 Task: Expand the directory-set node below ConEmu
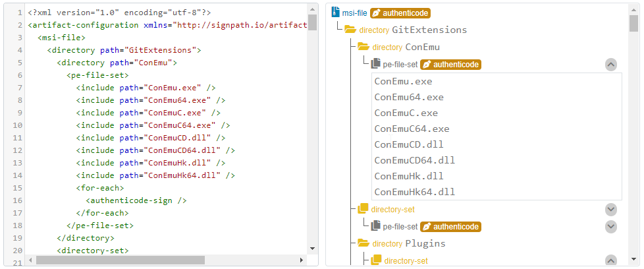click(x=611, y=210)
